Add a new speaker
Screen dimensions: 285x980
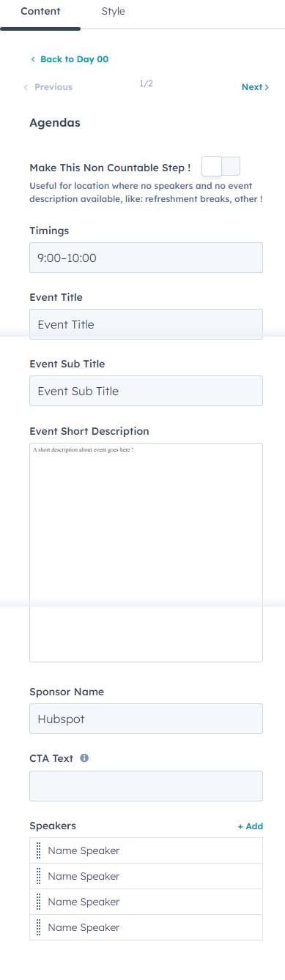250,826
